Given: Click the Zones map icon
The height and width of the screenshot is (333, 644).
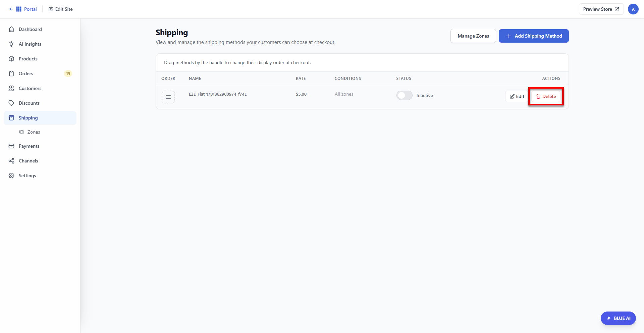Looking at the screenshot, I should pos(21,132).
